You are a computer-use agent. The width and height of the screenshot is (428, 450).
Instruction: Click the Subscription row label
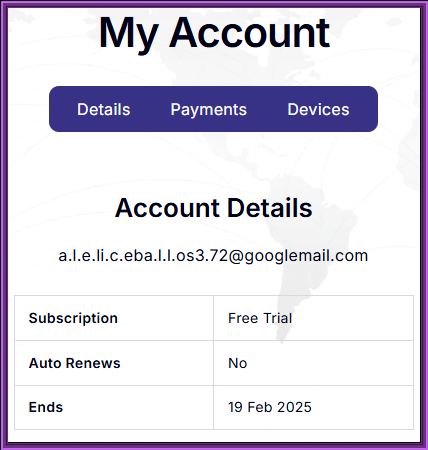pos(73,318)
